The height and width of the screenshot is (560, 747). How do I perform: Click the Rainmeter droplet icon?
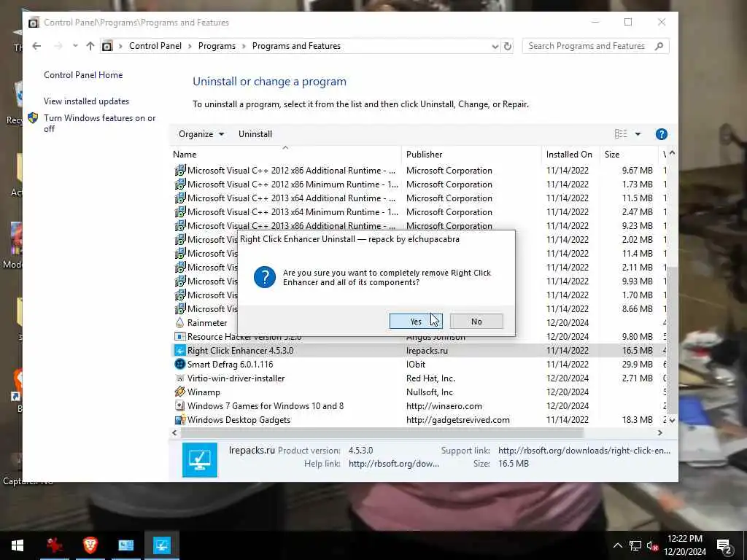pyautogui.click(x=179, y=323)
